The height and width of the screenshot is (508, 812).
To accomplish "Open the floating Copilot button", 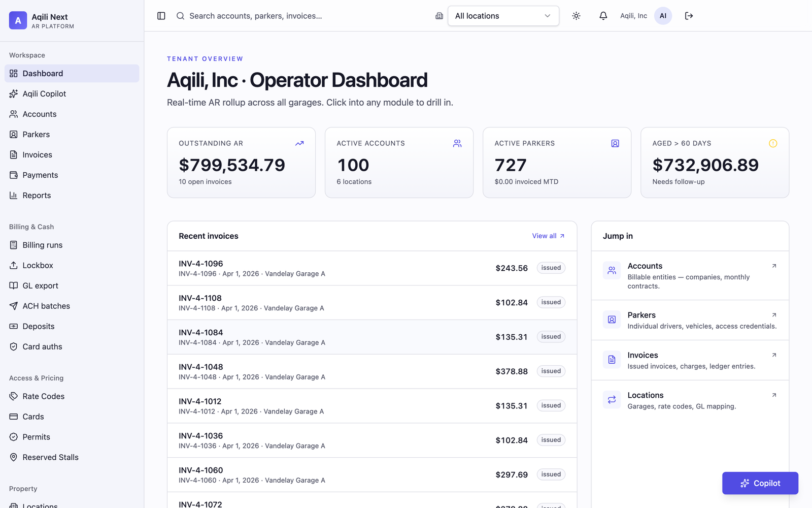I will click(760, 483).
